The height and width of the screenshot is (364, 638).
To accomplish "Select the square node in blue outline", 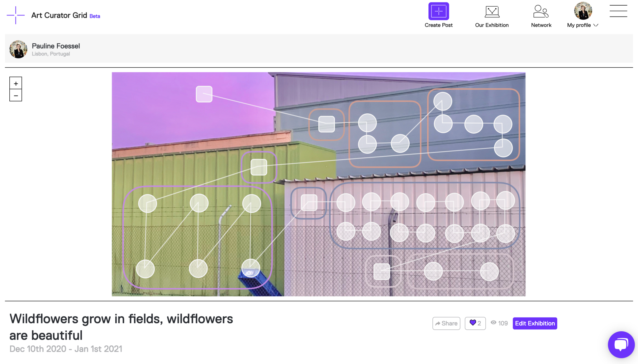I will pyautogui.click(x=309, y=203).
